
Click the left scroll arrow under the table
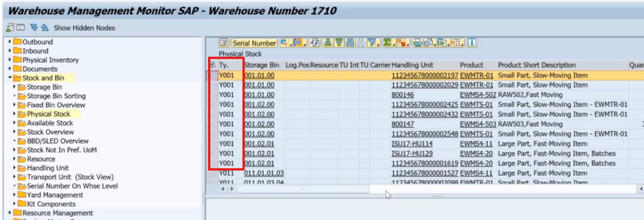(224, 189)
